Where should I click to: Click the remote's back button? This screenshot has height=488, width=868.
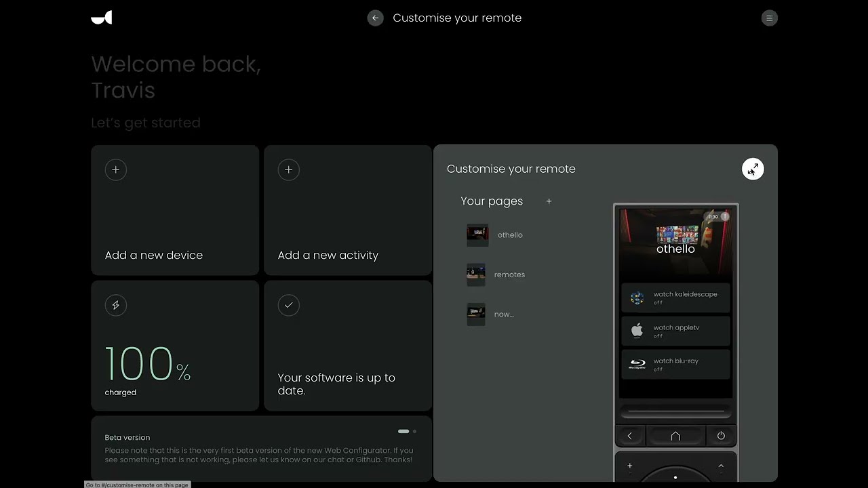click(630, 436)
